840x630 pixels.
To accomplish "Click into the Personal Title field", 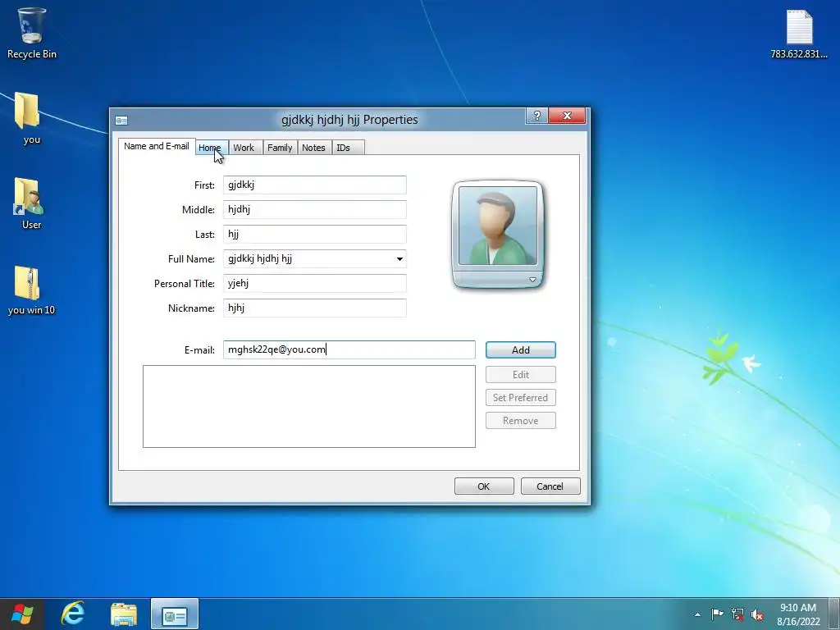I will click(x=314, y=283).
